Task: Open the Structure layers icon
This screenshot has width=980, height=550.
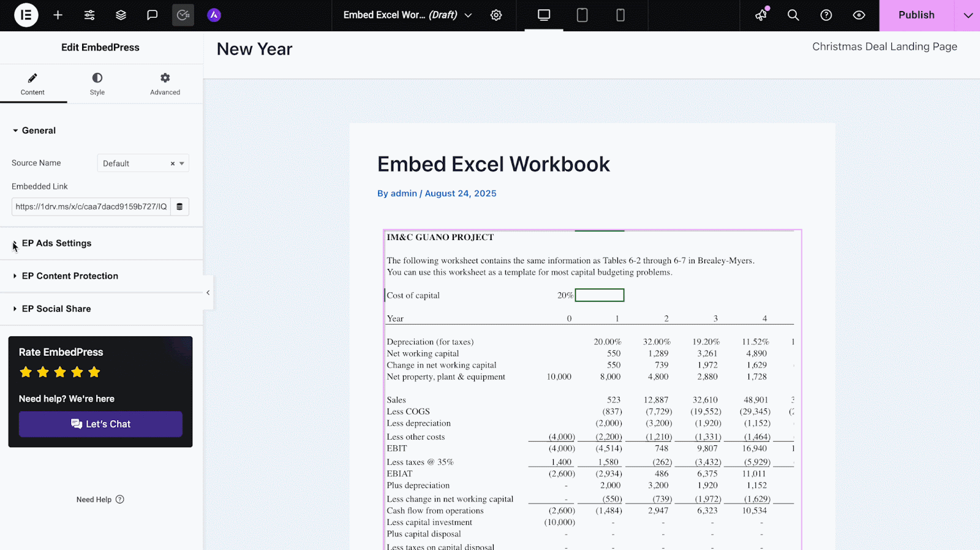Action: coord(121,15)
